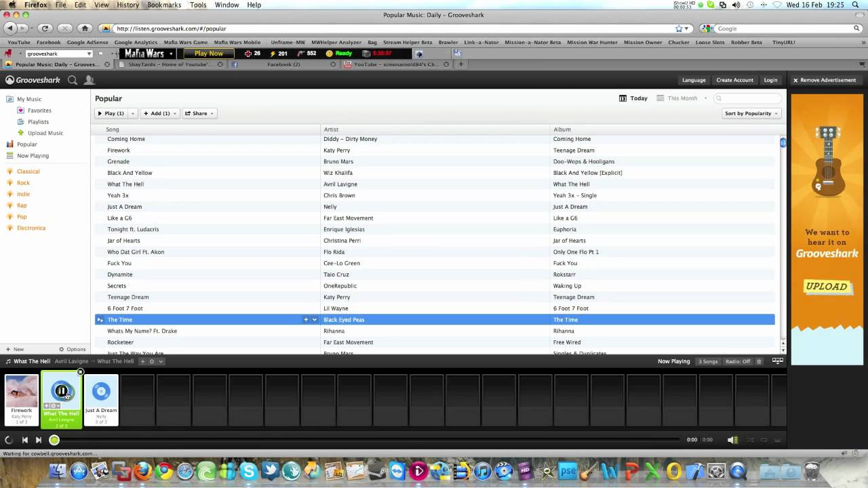Select the Firework queue tile
868x488 pixels.
(x=22, y=400)
